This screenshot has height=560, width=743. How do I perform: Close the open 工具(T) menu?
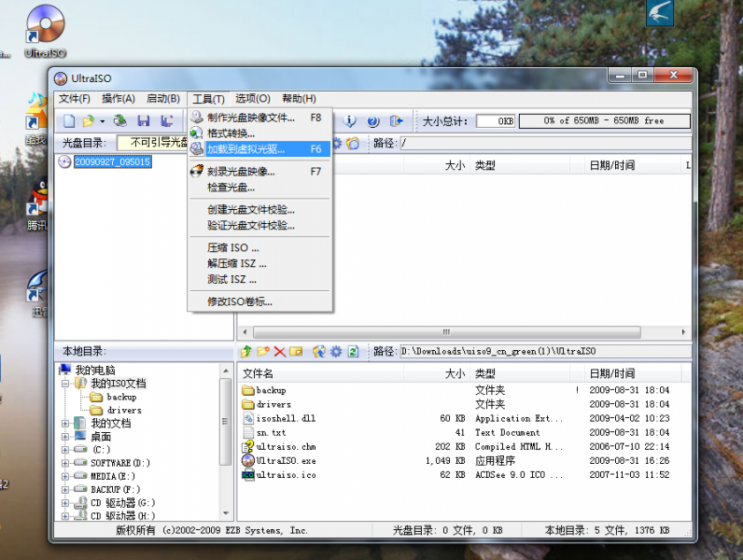pyautogui.click(x=208, y=99)
